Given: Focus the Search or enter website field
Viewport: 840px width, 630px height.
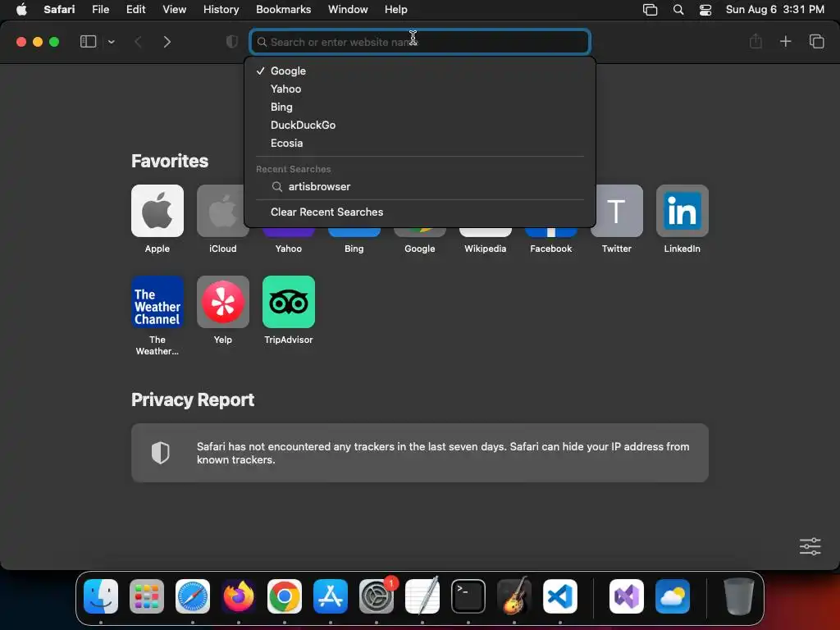Looking at the screenshot, I should point(420,42).
